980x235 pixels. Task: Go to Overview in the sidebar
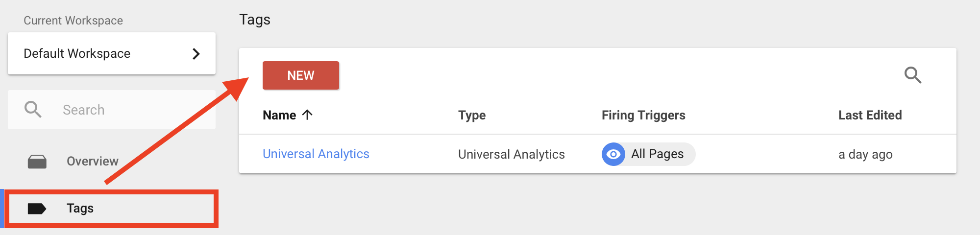click(x=92, y=162)
